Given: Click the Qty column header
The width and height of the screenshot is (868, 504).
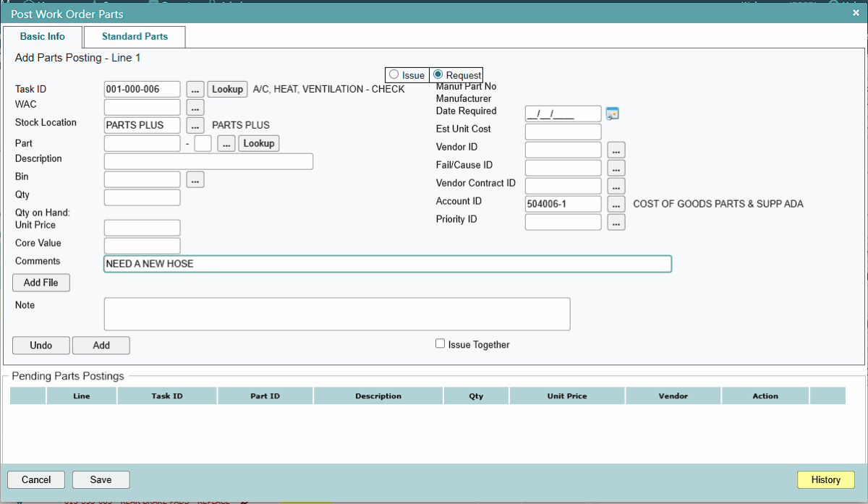Looking at the screenshot, I should tap(476, 396).
